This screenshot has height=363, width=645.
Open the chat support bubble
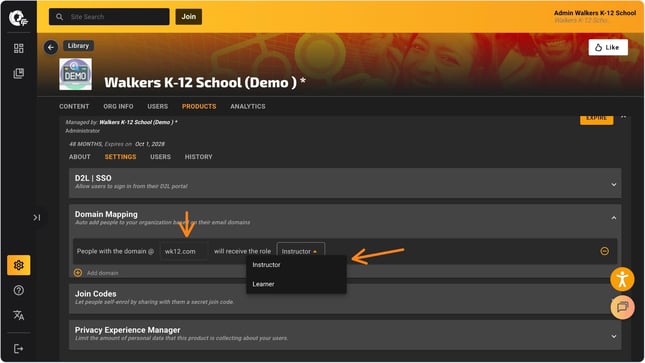coord(622,307)
